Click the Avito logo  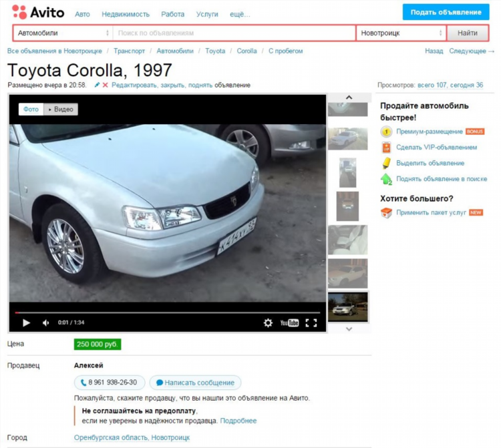click(38, 13)
